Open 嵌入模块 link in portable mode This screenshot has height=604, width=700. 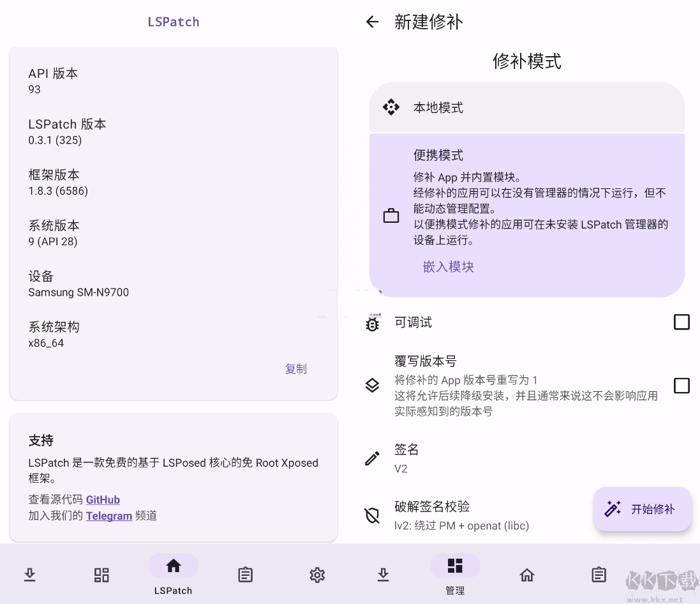448,267
